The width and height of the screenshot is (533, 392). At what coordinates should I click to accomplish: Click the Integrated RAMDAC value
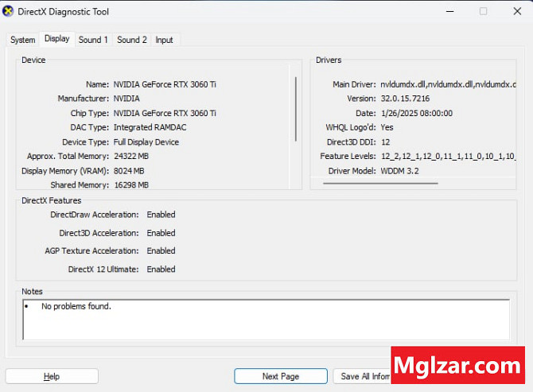[x=150, y=127]
